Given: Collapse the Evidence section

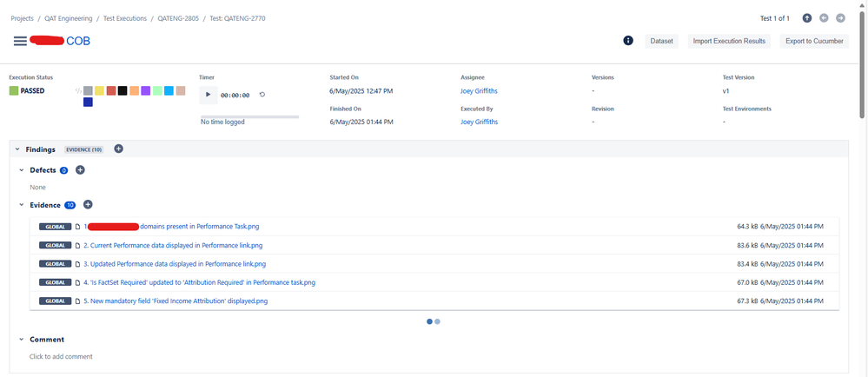Looking at the screenshot, I should [22, 205].
